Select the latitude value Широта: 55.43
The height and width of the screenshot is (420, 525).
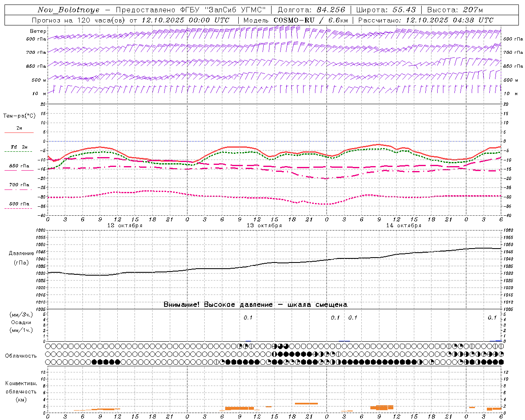coord(386,10)
